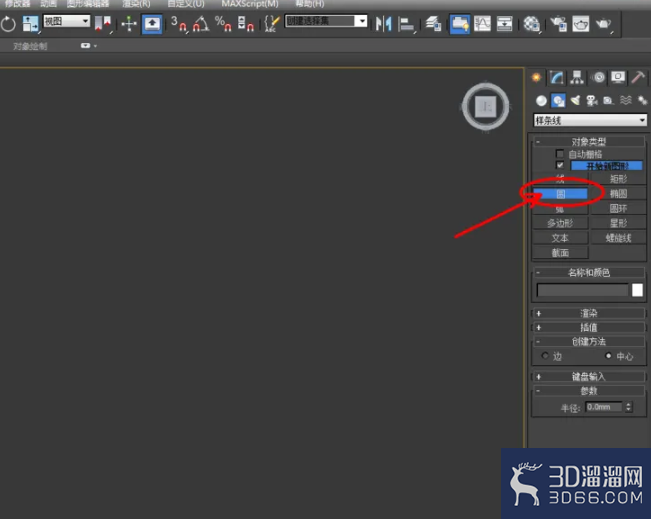Click Use Pivot Point Center icon

102,24
